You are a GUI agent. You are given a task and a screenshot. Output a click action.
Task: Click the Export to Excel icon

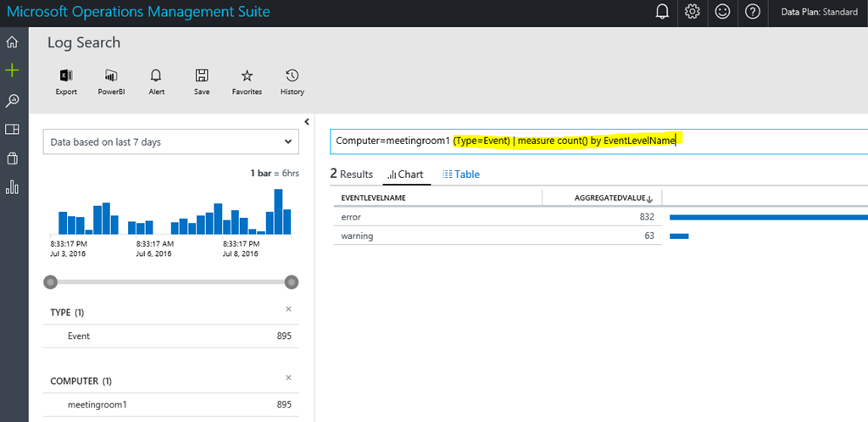pos(66,76)
